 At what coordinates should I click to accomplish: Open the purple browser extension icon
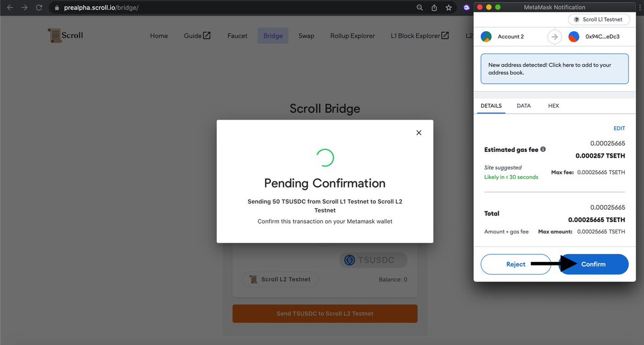coord(467,8)
